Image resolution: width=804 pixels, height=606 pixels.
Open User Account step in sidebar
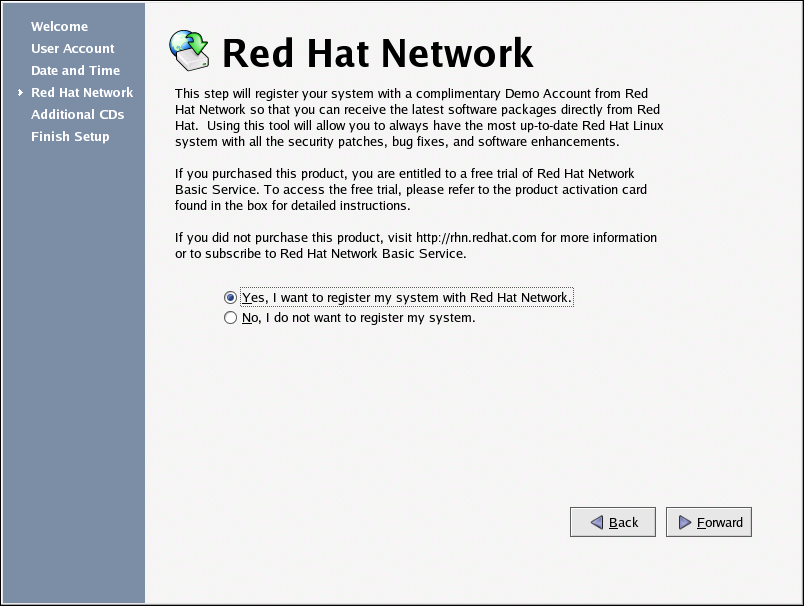click(72, 49)
